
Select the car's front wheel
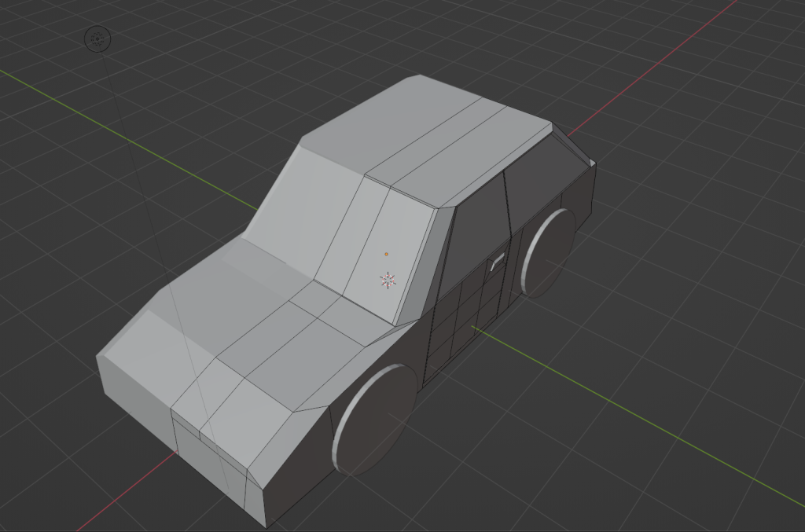click(x=375, y=419)
